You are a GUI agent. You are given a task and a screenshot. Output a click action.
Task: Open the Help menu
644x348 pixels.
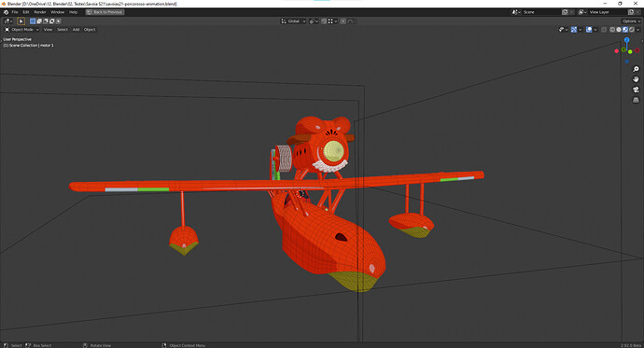tap(73, 12)
